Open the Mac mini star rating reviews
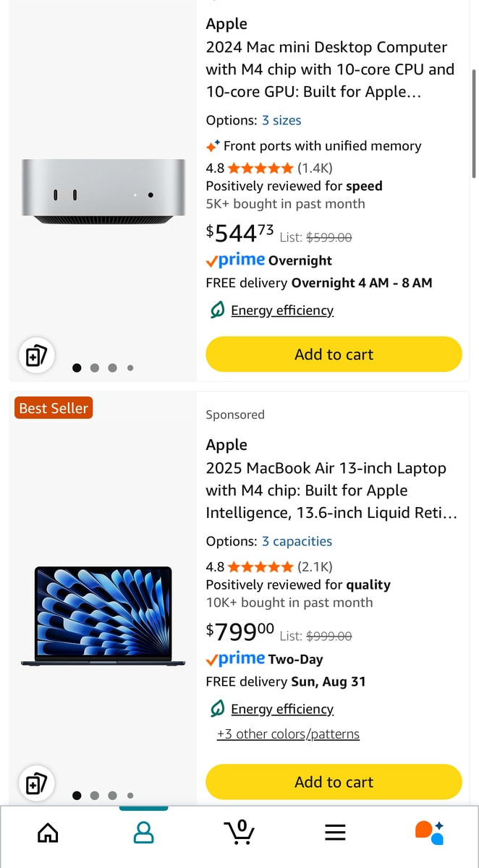Image resolution: width=479 pixels, height=868 pixels. (260, 169)
